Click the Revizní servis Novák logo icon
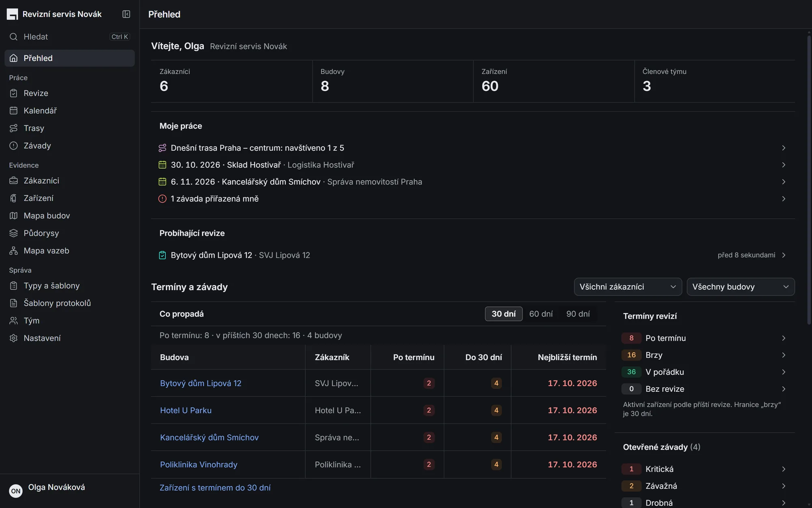The height and width of the screenshot is (508, 812). coord(12,14)
